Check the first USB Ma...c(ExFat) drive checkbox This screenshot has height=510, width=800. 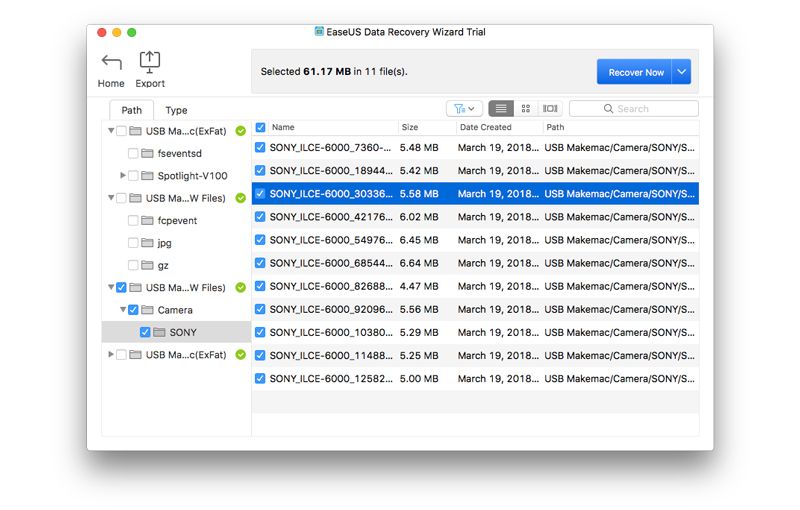pyautogui.click(x=121, y=131)
